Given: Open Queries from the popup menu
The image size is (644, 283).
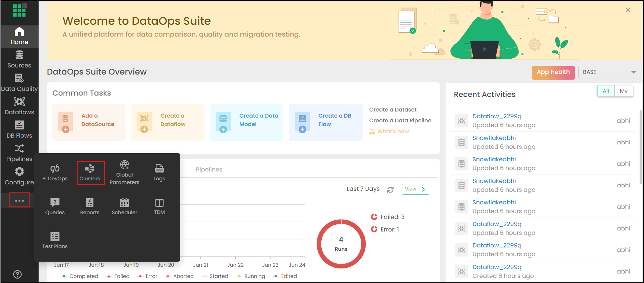Looking at the screenshot, I should 55,207.
